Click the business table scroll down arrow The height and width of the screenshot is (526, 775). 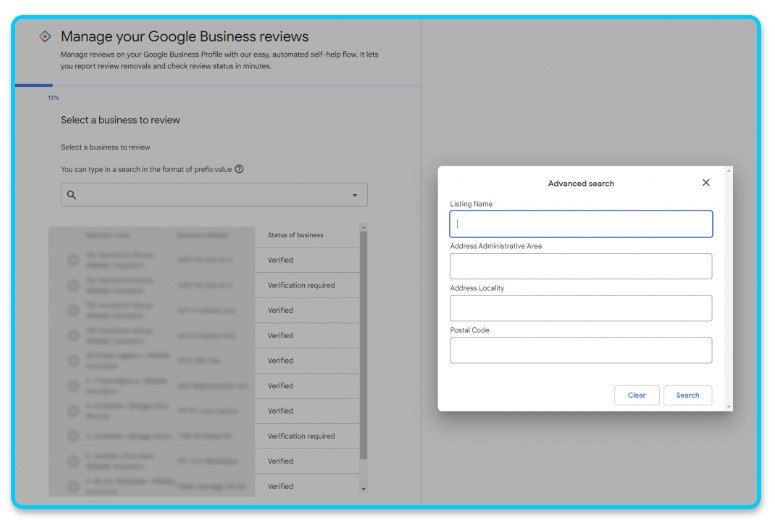point(364,489)
